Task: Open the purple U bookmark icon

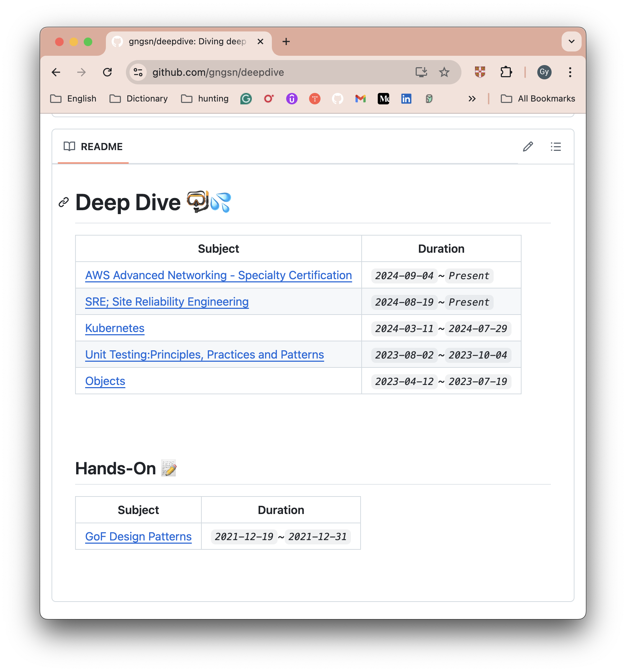Action: pos(292,99)
